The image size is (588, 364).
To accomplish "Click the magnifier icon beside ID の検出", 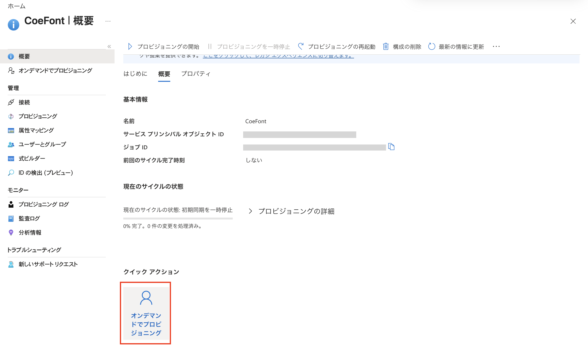I will (x=11, y=173).
